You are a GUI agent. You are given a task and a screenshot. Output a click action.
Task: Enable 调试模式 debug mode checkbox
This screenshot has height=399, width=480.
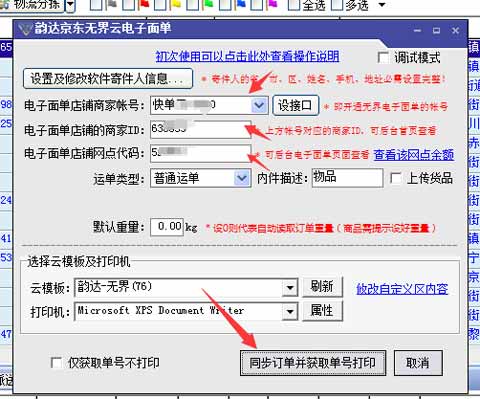383,57
